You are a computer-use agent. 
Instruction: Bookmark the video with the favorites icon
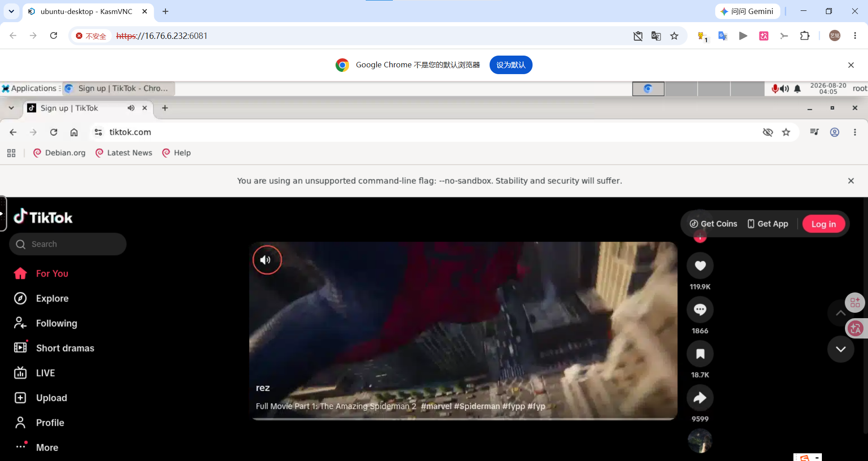tap(700, 353)
